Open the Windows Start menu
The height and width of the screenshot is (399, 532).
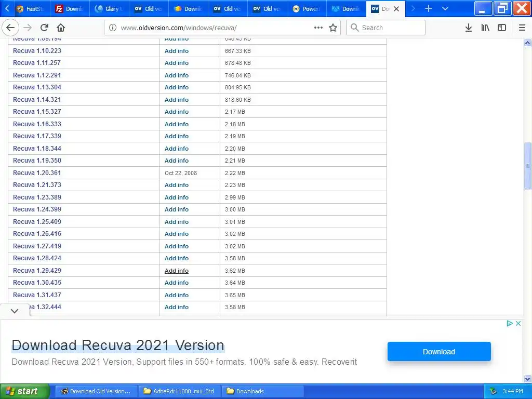click(25, 391)
